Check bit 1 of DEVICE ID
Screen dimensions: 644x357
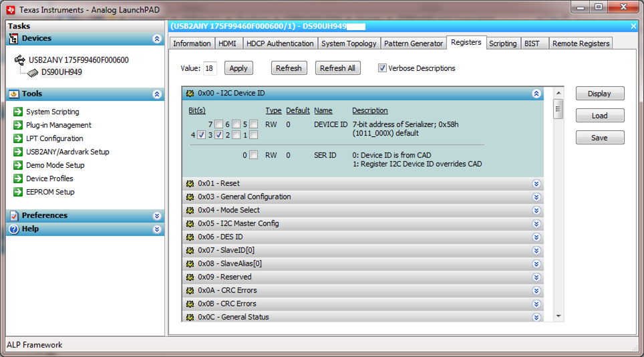point(254,135)
